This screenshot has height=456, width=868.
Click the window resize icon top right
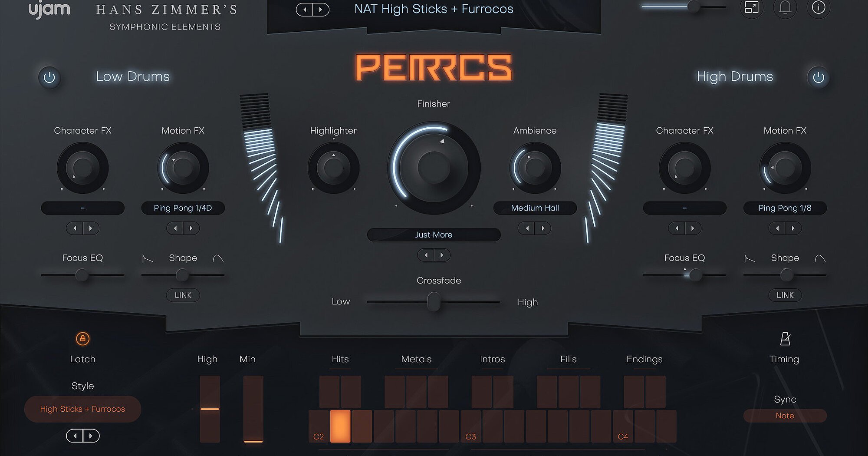pos(751,9)
